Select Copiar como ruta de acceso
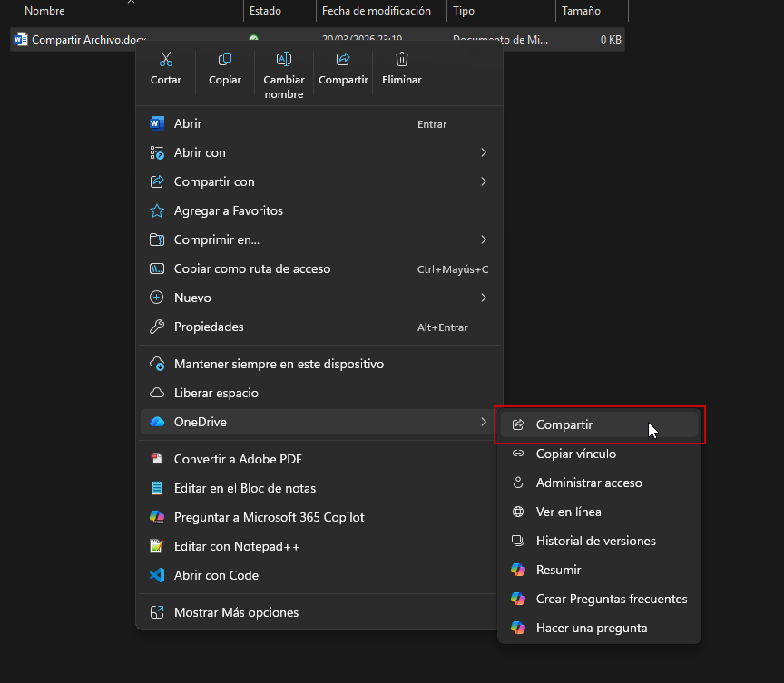The image size is (784, 683). point(252,268)
